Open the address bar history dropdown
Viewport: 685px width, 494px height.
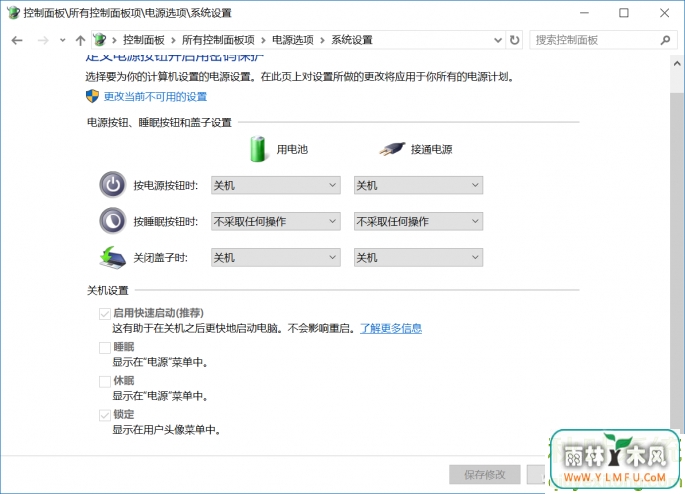pyautogui.click(x=498, y=40)
